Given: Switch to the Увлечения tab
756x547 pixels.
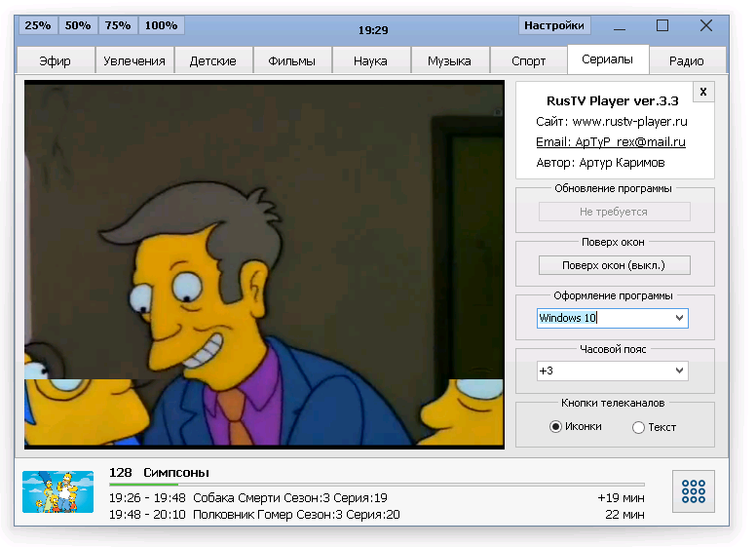Looking at the screenshot, I should (134, 60).
